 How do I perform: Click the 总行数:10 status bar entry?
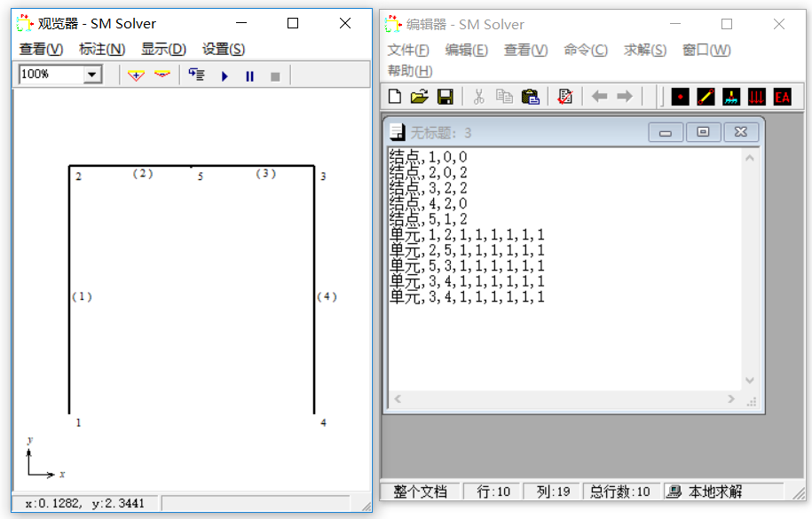pos(620,491)
